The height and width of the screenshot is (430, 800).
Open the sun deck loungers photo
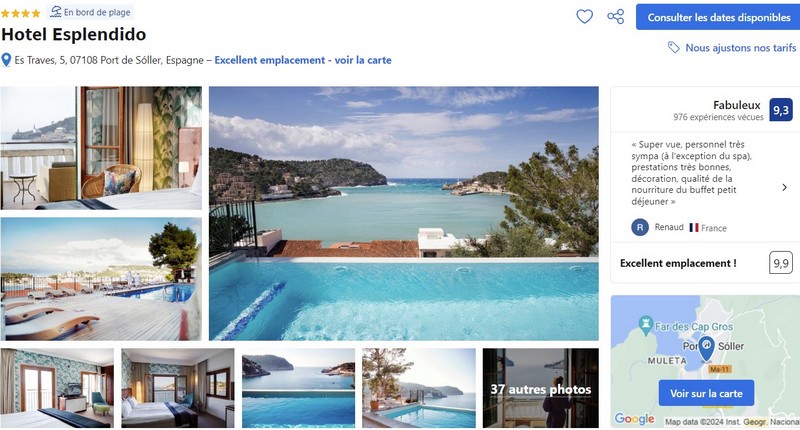tap(101, 279)
